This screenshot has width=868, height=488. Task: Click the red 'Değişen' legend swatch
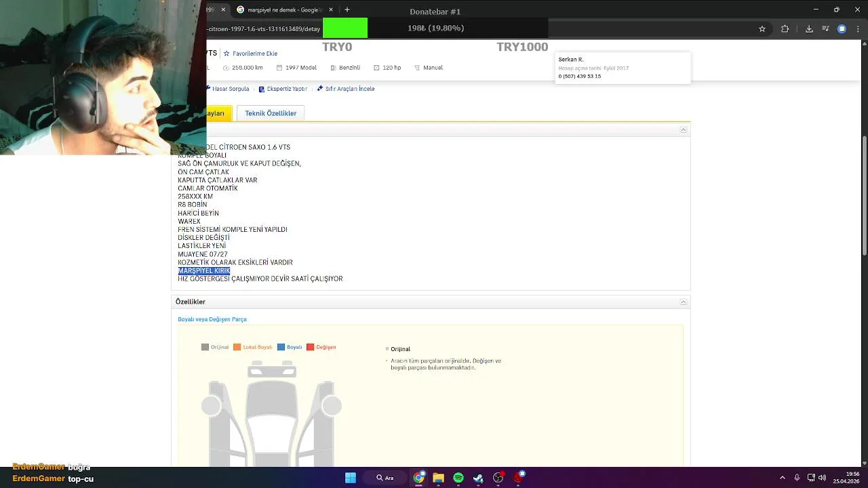[x=310, y=347]
